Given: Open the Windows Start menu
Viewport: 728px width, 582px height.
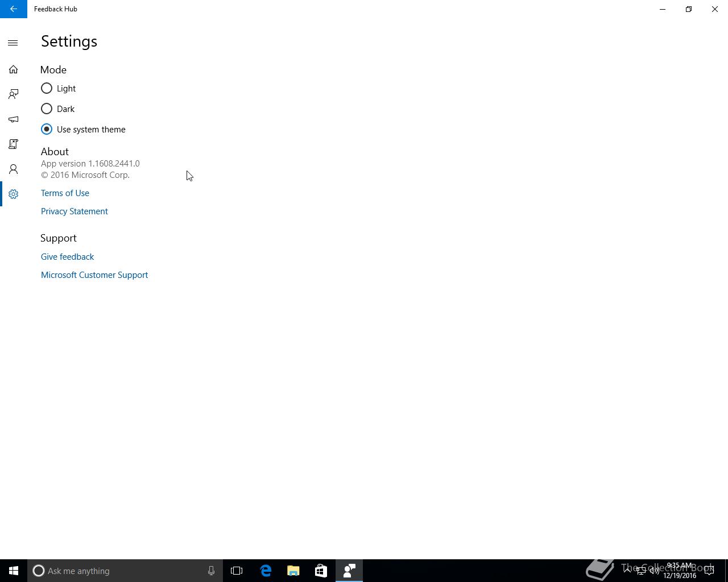Looking at the screenshot, I should click(14, 571).
